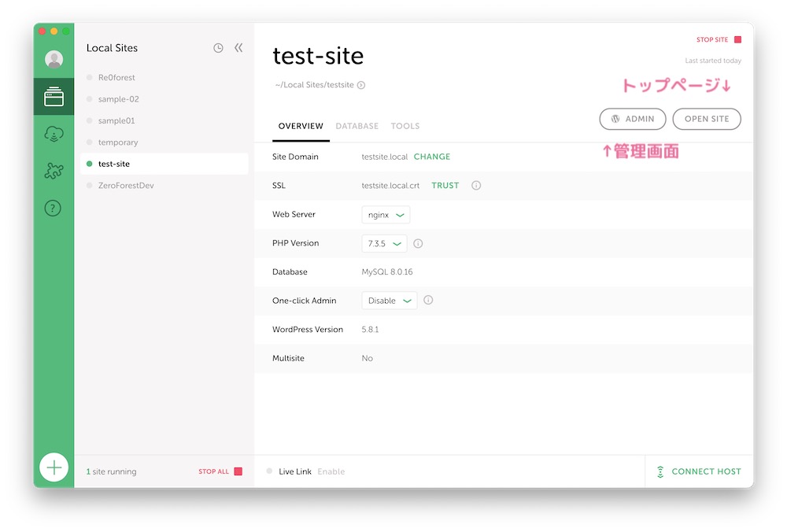Click STOP ALL text
Screen dimensions: 787x532
pos(213,471)
